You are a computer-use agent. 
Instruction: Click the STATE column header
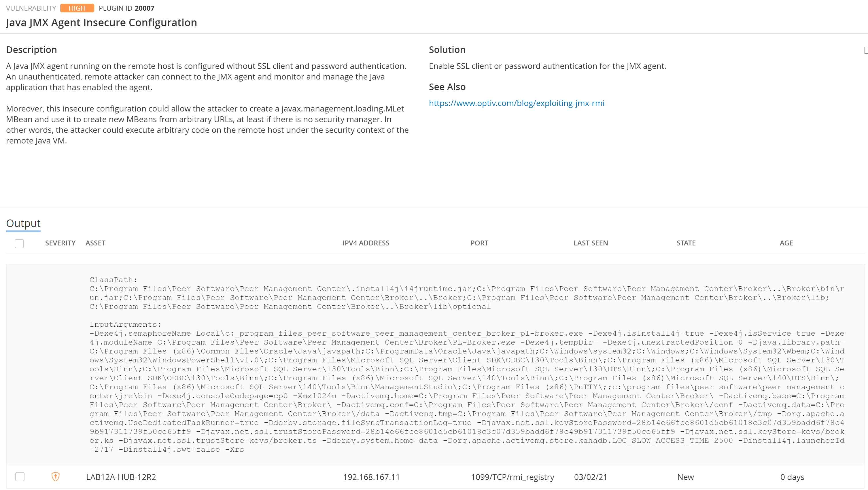[686, 243]
